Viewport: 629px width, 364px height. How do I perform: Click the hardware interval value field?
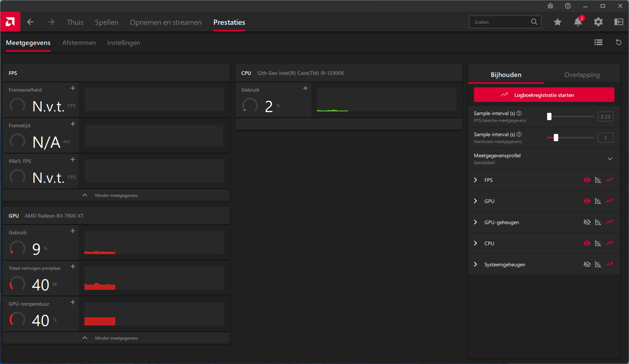[x=606, y=138]
